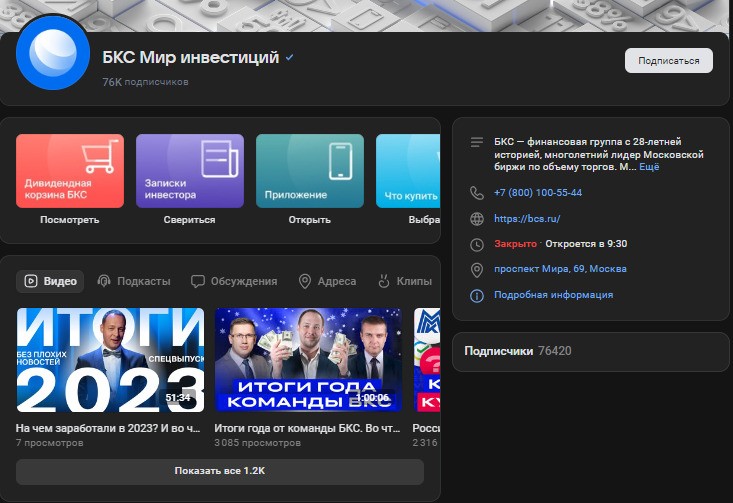The width and height of the screenshot is (733, 503).
Task: Open the https://bcs.ru/ website link
Action: [527, 218]
